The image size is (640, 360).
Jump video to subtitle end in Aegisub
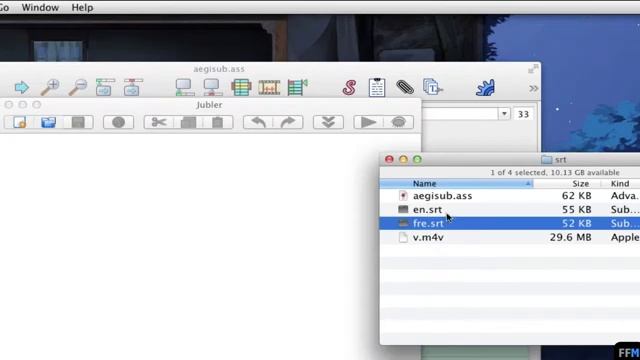coord(213,87)
